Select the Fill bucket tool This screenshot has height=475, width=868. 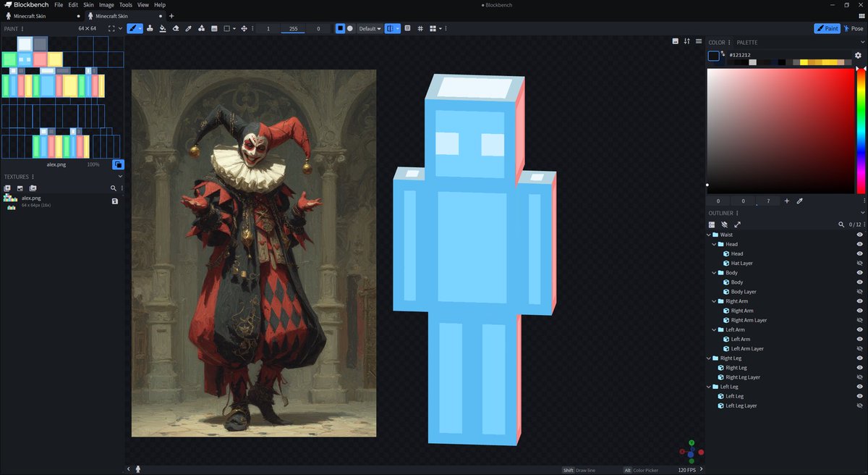click(162, 28)
